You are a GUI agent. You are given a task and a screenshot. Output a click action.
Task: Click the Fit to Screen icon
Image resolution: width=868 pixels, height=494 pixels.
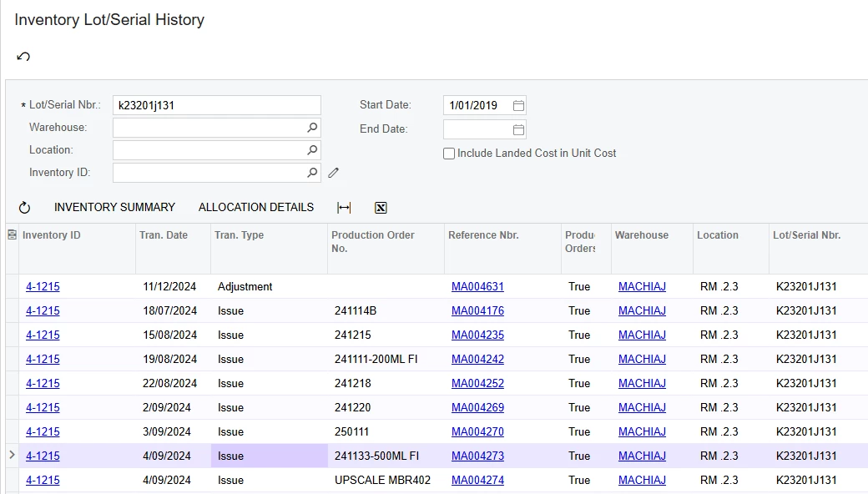point(343,207)
